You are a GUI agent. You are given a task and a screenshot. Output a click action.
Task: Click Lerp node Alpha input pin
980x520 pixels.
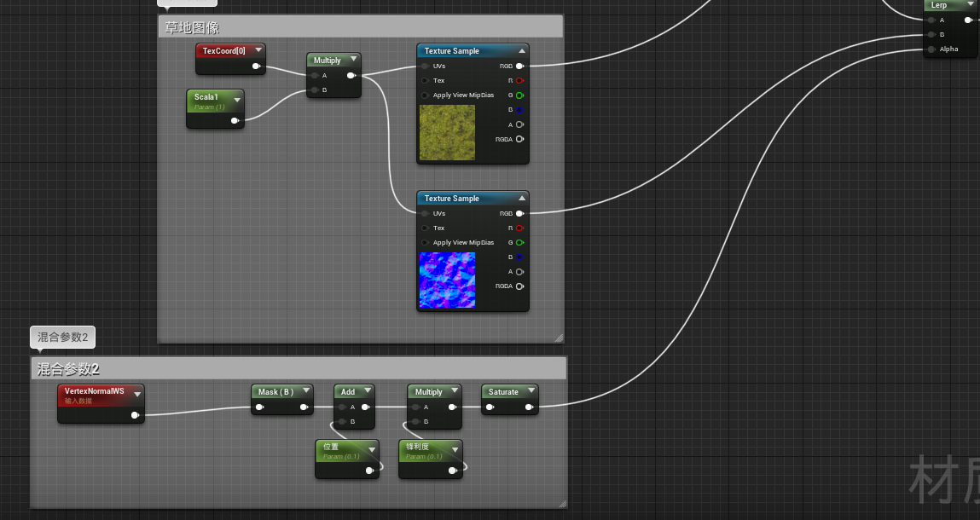(x=932, y=49)
